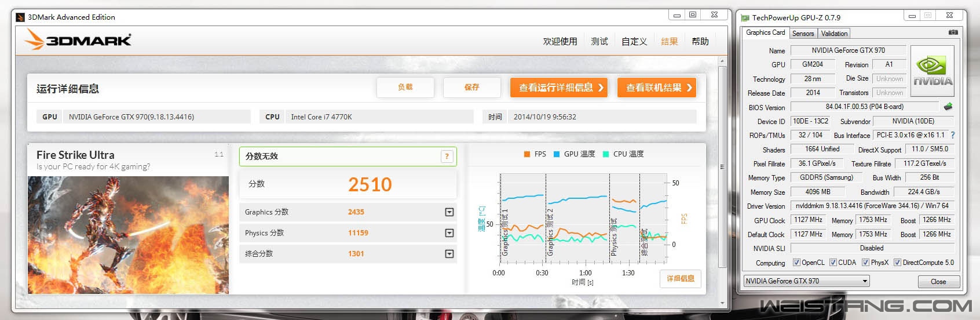Image resolution: width=980 pixels, height=320 pixels.
Task: Click the Fire Strike Ultra thumbnail image
Action: coord(128,235)
